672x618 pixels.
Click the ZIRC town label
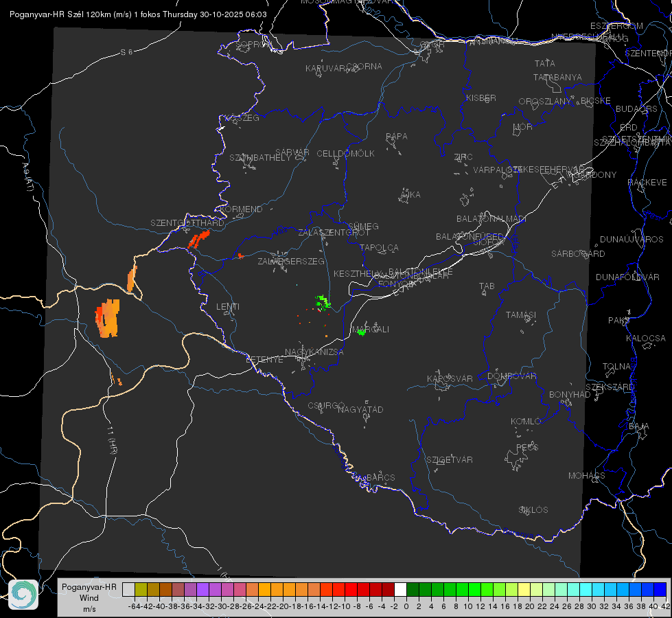click(x=463, y=157)
